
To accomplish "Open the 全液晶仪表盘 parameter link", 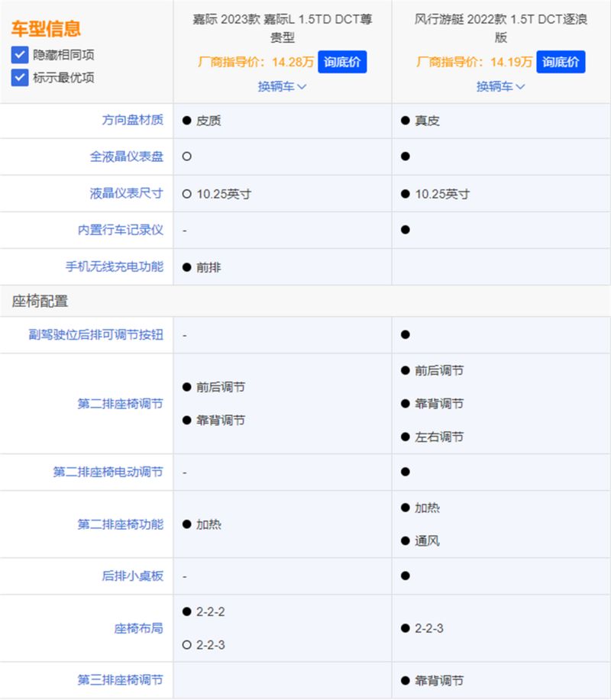I will click(126, 156).
